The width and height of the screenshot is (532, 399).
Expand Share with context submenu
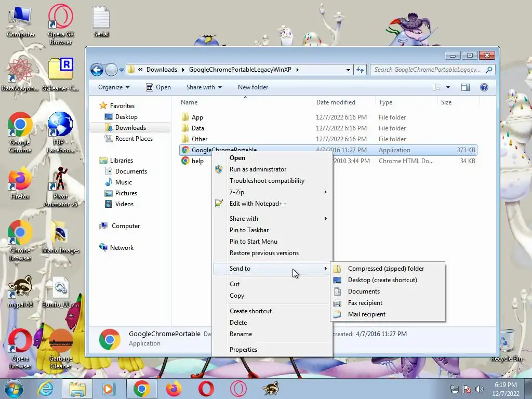tap(272, 219)
